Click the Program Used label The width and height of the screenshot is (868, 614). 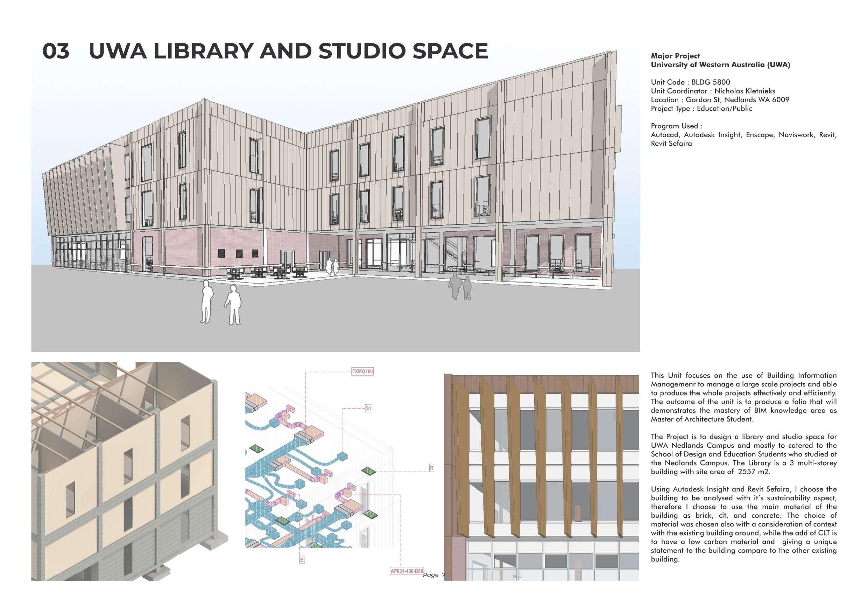[x=677, y=126]
